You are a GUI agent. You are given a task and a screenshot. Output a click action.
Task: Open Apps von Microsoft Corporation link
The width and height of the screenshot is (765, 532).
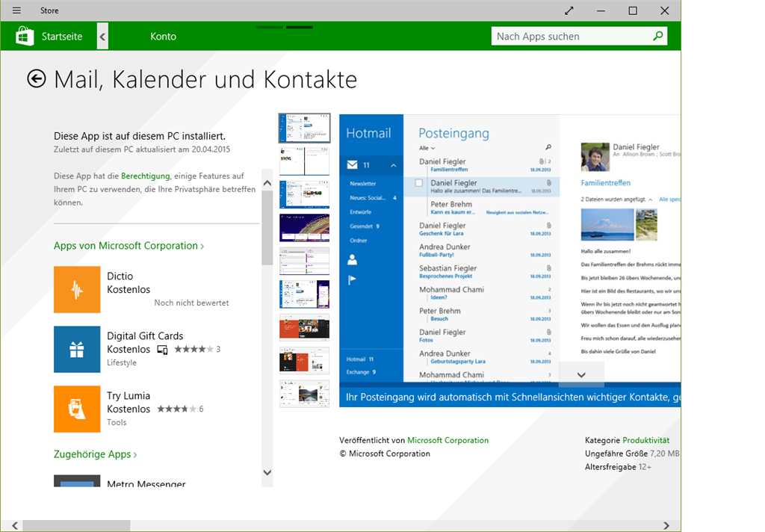click(128, 246)
